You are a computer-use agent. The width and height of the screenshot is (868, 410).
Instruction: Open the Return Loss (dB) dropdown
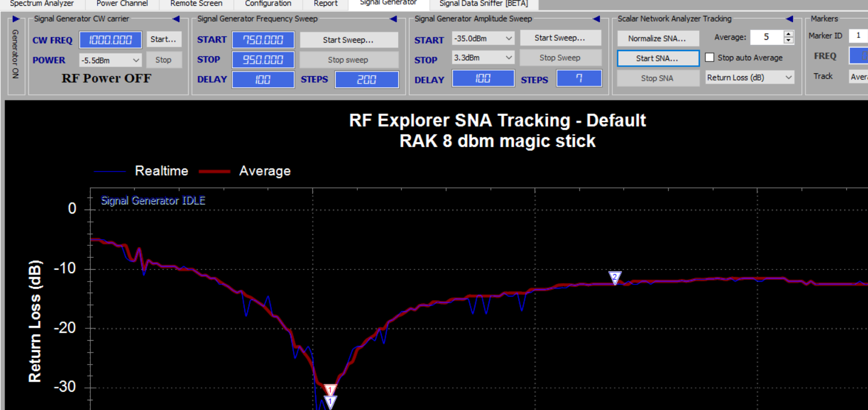click(750, 77)
